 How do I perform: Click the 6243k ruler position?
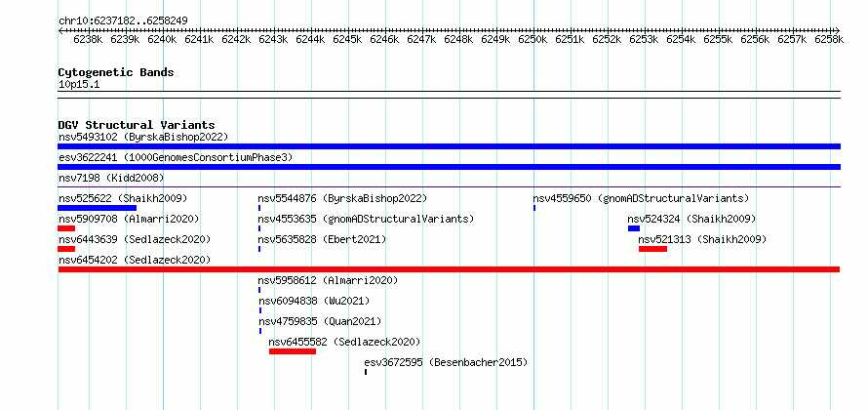click(273, 39)
